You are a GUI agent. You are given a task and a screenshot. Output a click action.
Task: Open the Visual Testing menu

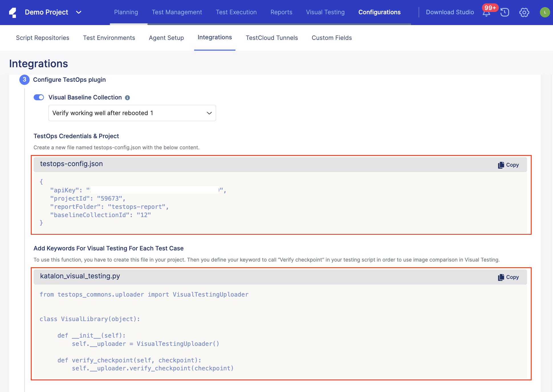[x=325, y=12]
